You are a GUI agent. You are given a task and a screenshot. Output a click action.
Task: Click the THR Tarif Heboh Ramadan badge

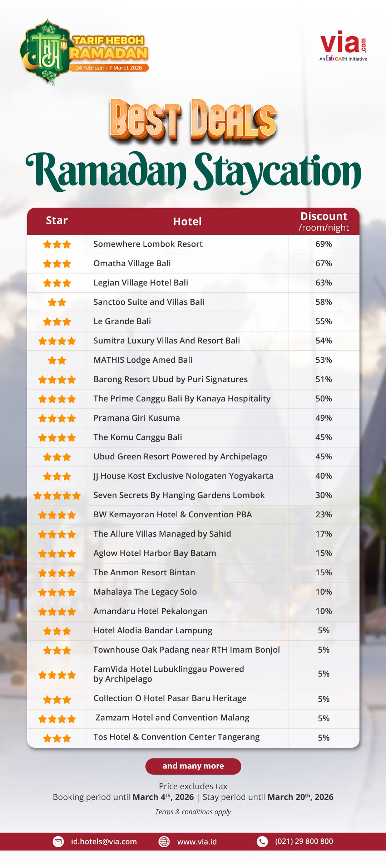click(x=84, y=52)
